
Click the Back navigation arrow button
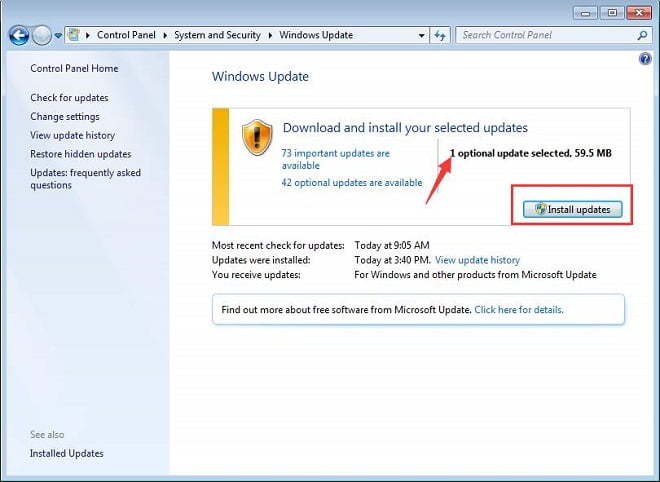18,35
